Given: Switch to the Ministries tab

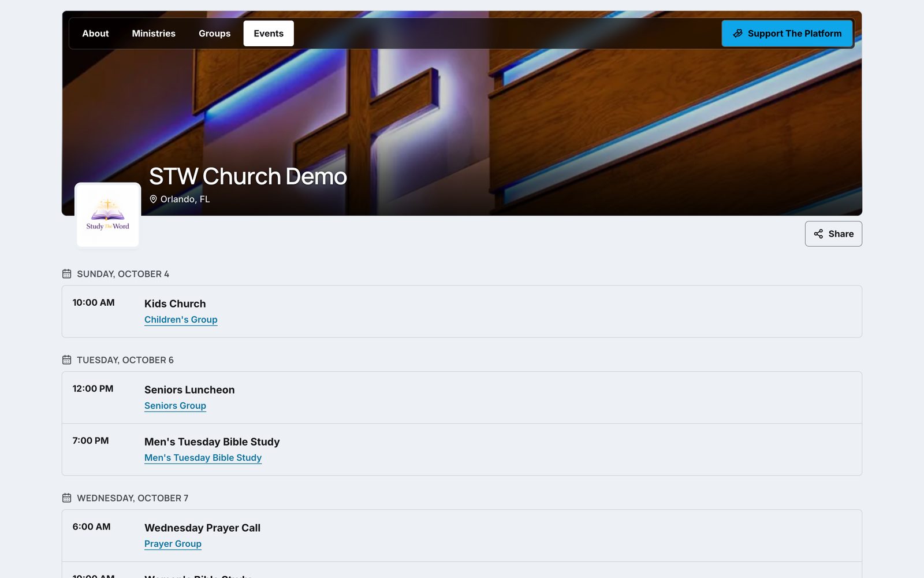Looking at the screenshot, I should click(x=154, y=34).
